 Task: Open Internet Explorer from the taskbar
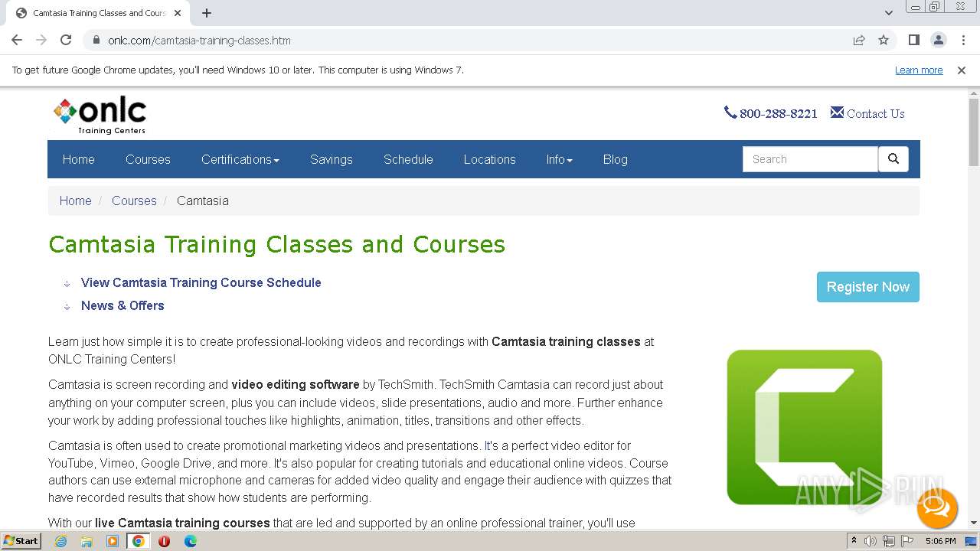(x=61, y=541)
